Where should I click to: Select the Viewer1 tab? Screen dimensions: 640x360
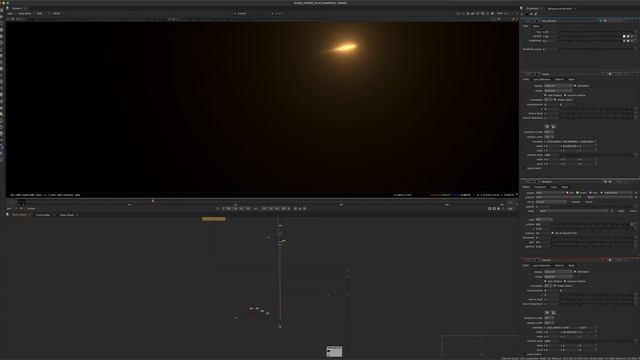(17, 8)
